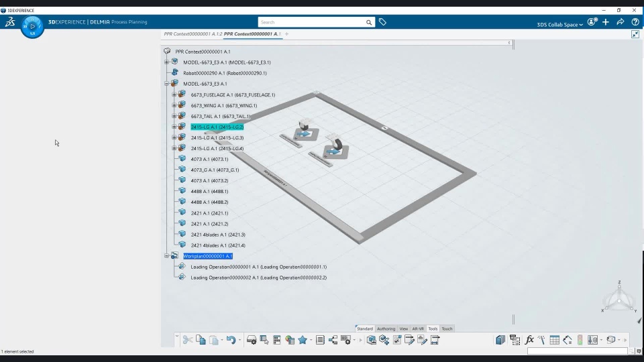Switch to the Touch toolbar tab
This screenshot has height=362, width=644.
(x=447, y=328)
